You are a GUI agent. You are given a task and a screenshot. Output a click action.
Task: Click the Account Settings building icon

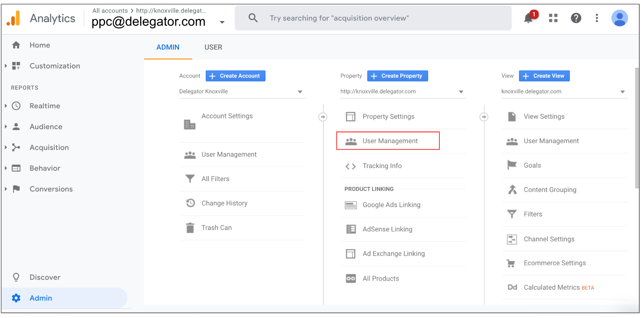click(190, 125)
